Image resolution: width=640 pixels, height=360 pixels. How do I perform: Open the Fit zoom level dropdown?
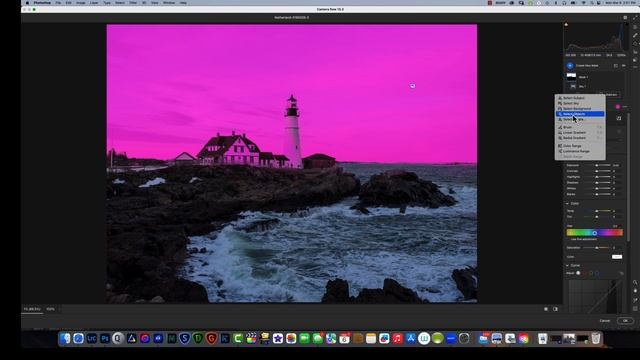[32, 309]
